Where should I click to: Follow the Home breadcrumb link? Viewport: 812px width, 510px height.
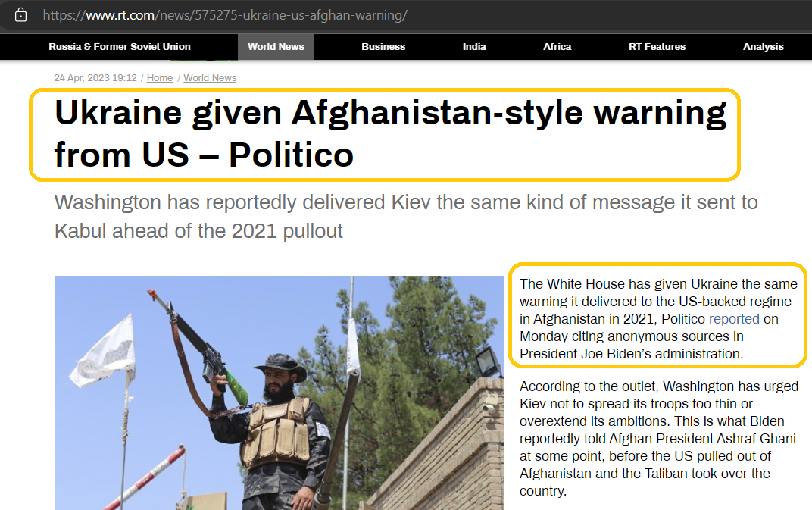click(160, 78)
